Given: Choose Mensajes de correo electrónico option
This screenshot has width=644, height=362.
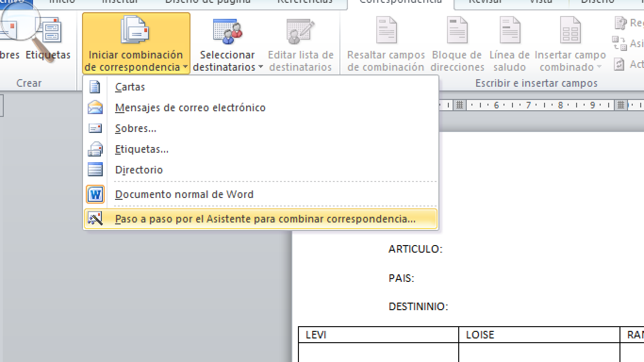Looking at the screenshot, I should 190,107.
